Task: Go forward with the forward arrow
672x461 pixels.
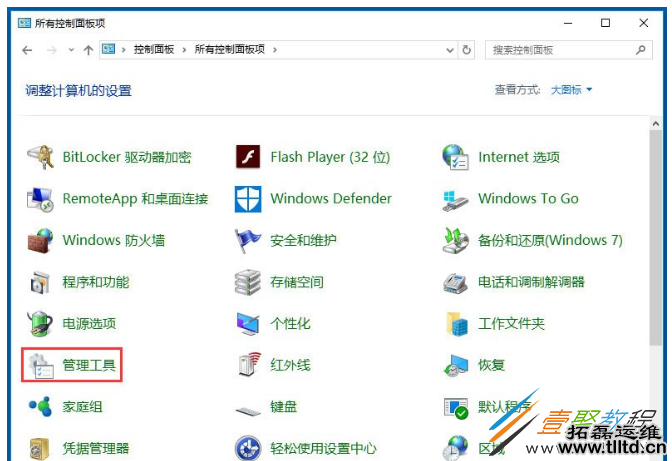Action: click(x=52, y=50)
